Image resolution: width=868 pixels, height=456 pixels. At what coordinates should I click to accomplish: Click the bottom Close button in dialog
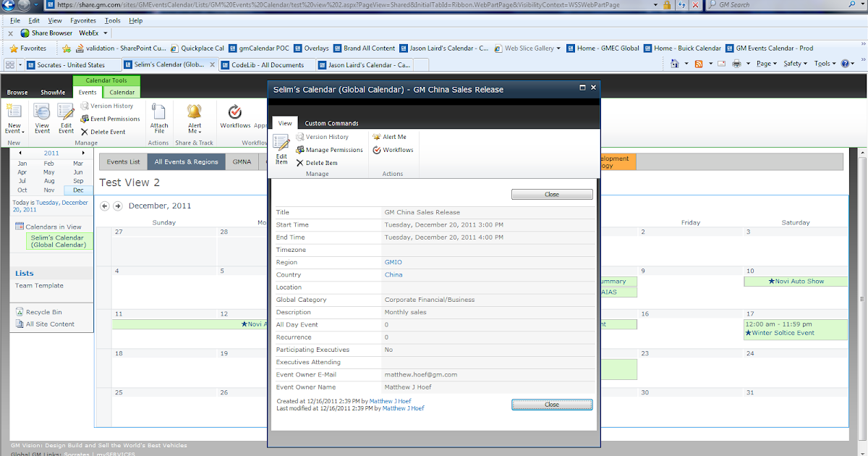(552, 405)
